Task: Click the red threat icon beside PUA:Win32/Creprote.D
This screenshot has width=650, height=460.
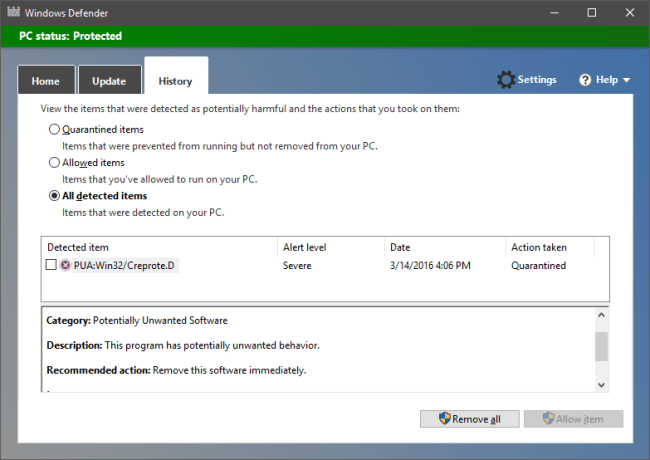Action: 65,266
